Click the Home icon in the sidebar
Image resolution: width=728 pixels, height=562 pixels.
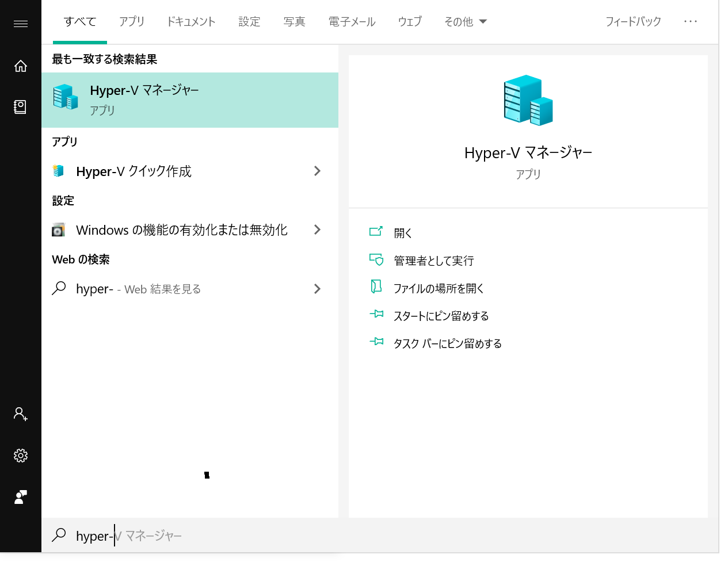[x=21, y=66]
